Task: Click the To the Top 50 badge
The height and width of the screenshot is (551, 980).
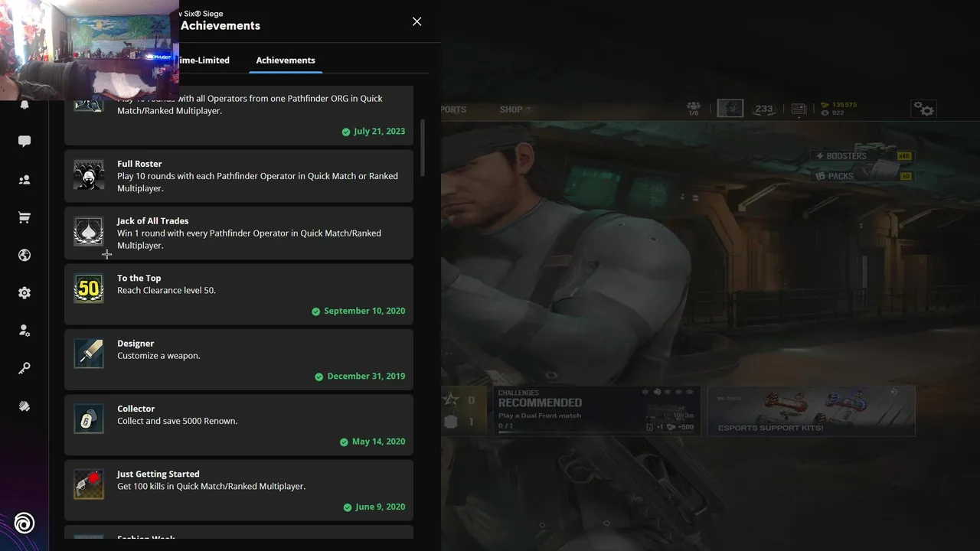Action: pos(89,289)
